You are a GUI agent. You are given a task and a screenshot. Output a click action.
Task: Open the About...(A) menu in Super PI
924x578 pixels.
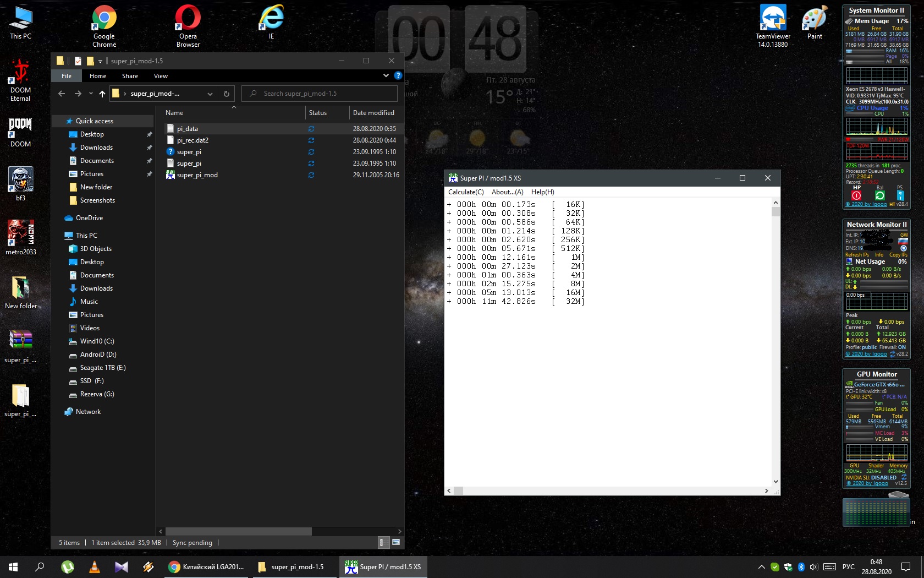point(507,192)
